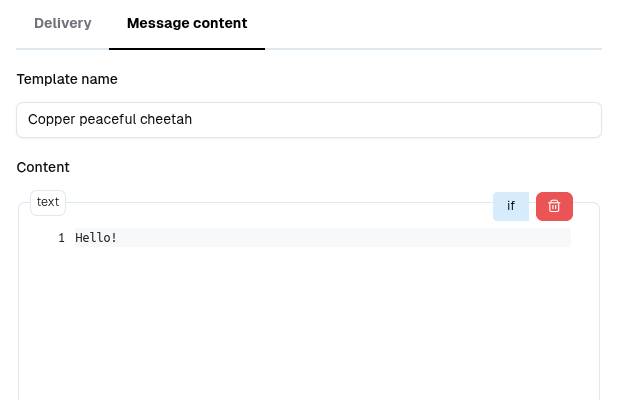
Task: Click the 'Template name' label
Action: (x=67, y=78)
